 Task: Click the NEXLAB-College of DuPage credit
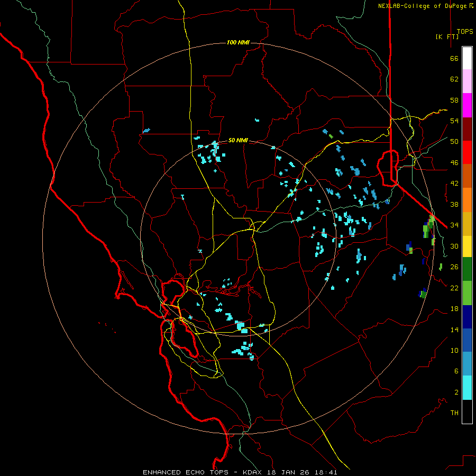coord(426,6)
